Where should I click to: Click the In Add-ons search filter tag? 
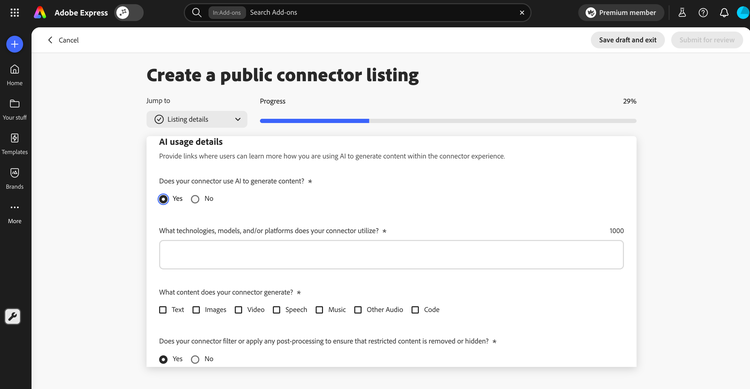click(227, 13)
